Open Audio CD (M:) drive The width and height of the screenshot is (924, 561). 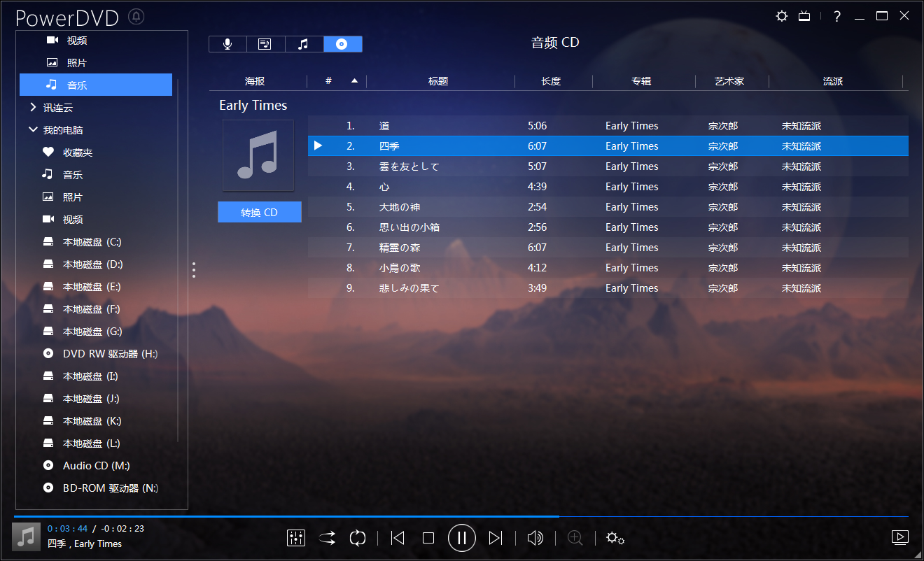tap(96, 466)
